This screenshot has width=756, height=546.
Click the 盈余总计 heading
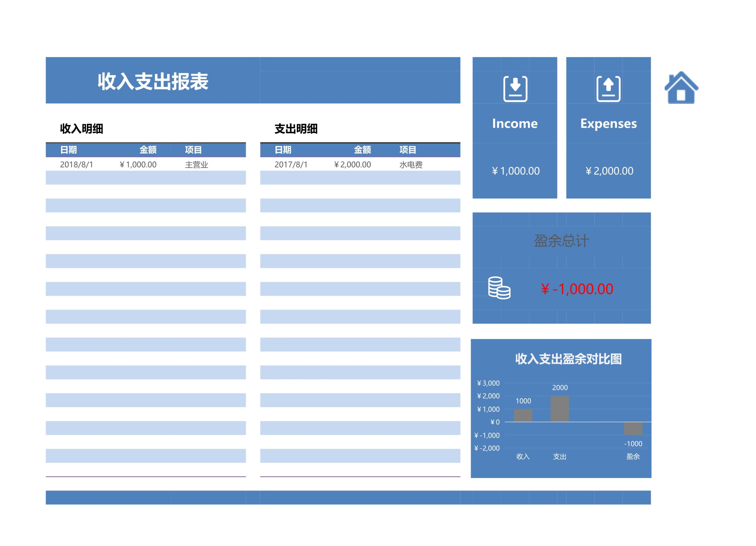(x=561, y=241)
